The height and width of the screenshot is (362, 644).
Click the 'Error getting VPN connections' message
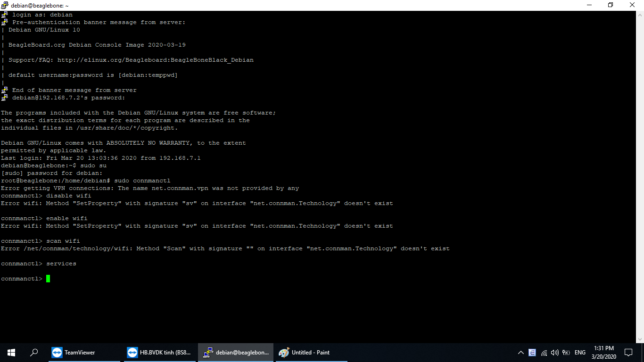coord(150,188)
